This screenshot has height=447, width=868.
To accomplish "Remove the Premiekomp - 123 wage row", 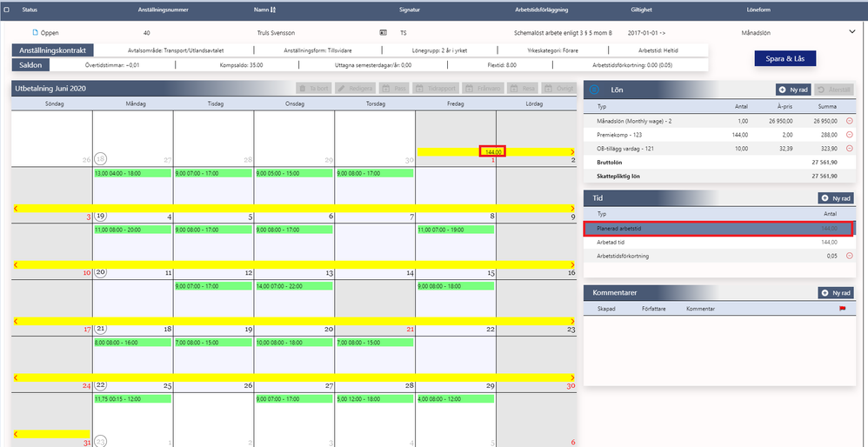I will pos(850,135).
